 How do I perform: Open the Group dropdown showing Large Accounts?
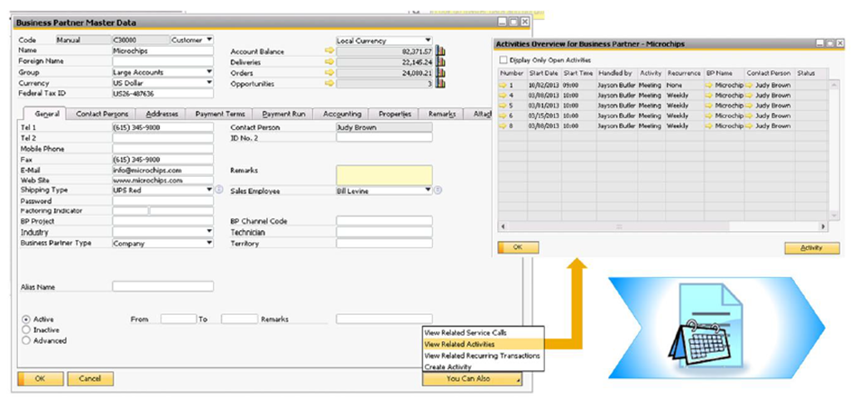click(208, 72)
